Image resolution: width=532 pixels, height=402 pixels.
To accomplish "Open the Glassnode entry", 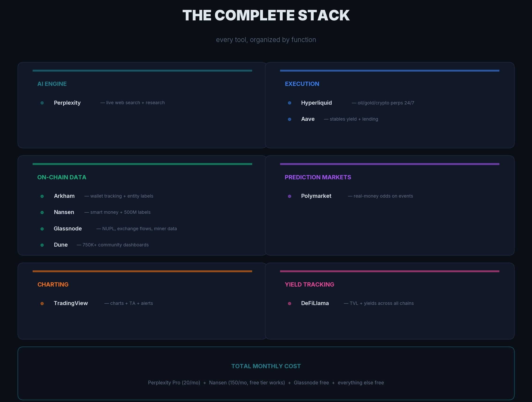I will pos(68,229).
